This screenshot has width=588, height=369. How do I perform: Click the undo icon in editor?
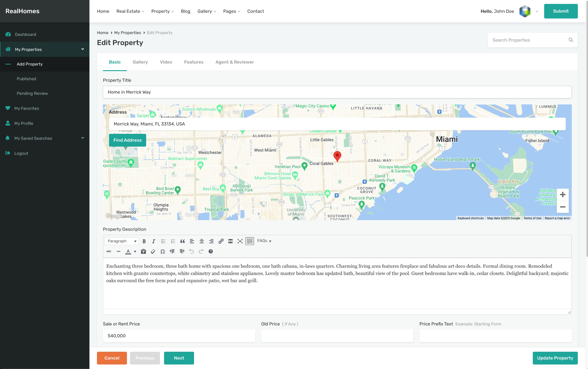[191, 251]
